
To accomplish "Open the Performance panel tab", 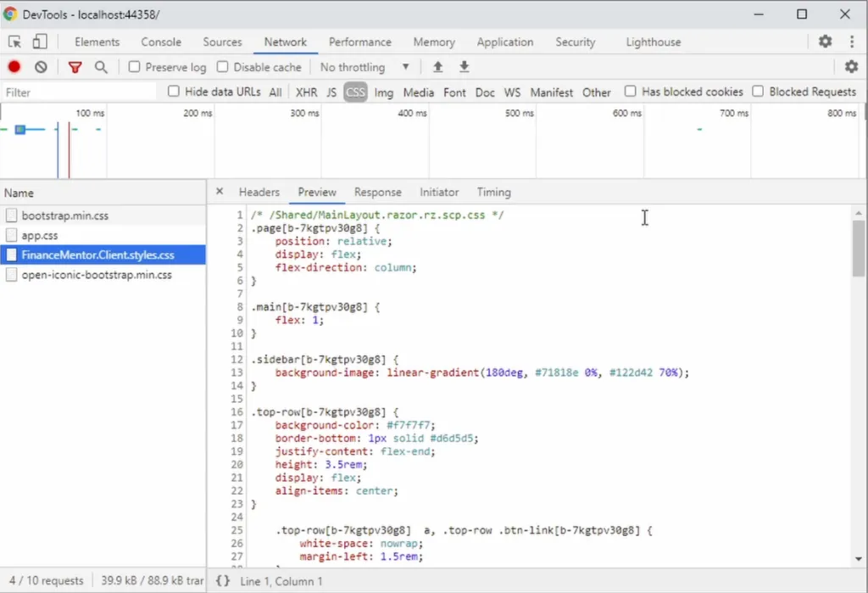I will coord(359,42).
